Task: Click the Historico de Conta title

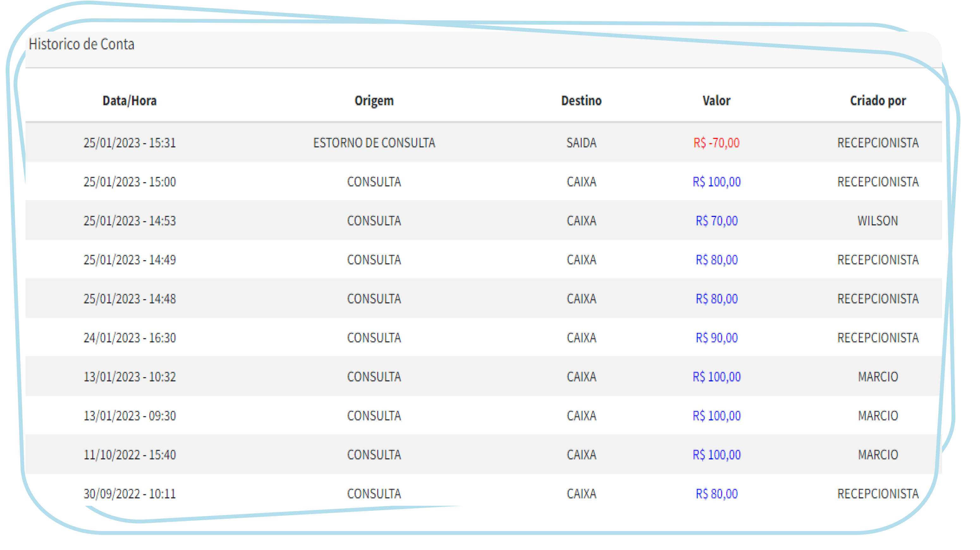Action: (82, 45)
